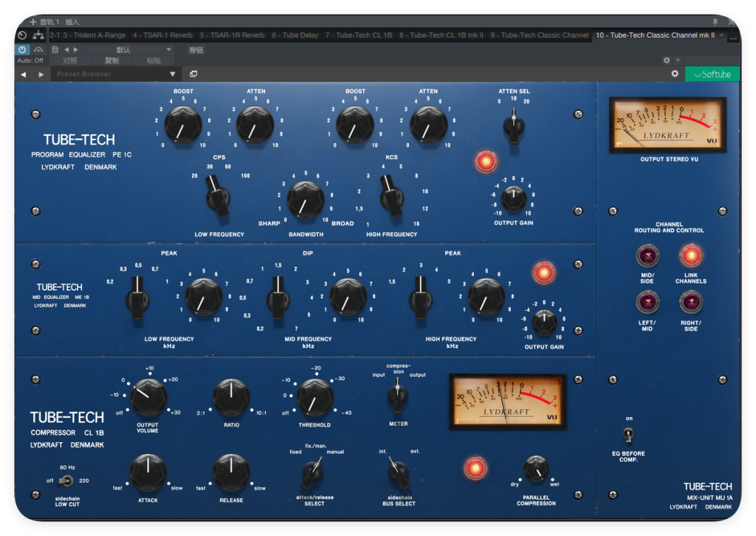The height and width of the screenshot is (536, 756).
Task: Click the PE 1C Output Gain knob
Action: (x=514, y=198)
